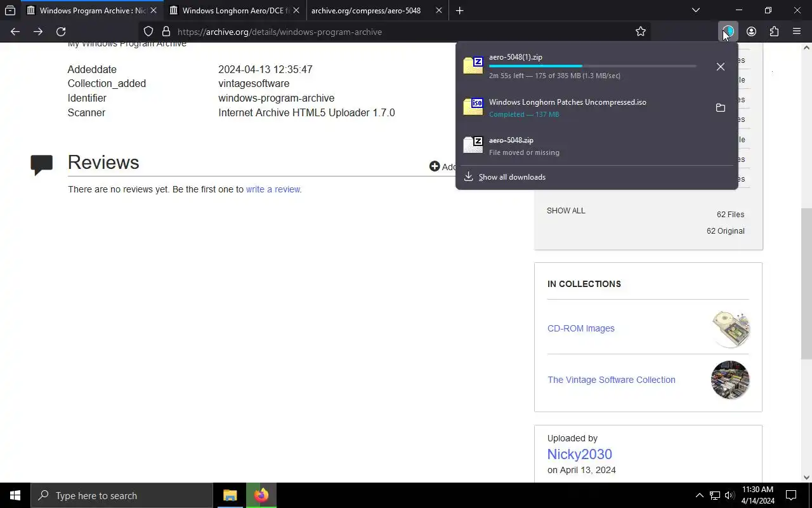812x508 pixels.
Task: Add a review plus icon
Action: click(435, 166)
